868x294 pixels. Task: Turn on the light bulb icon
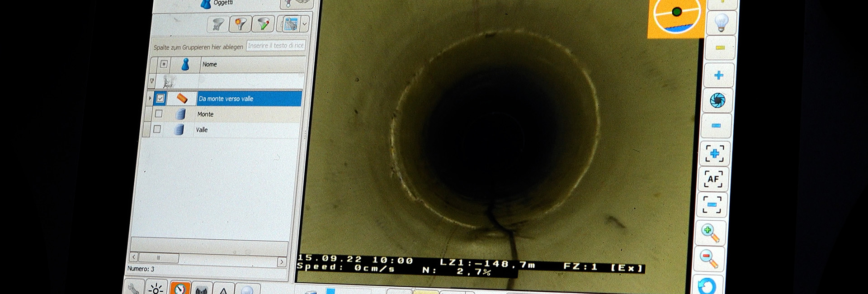(x=721, y=22)
